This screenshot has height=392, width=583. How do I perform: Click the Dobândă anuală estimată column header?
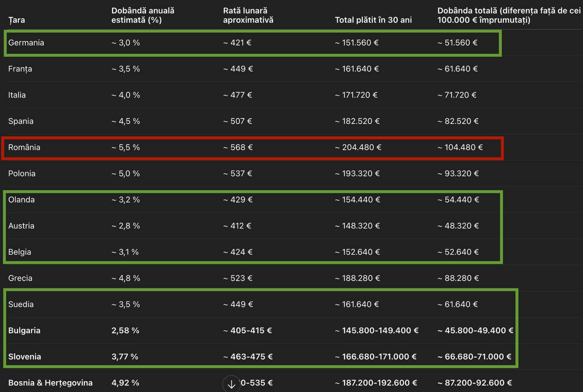(x=143, y=15)
